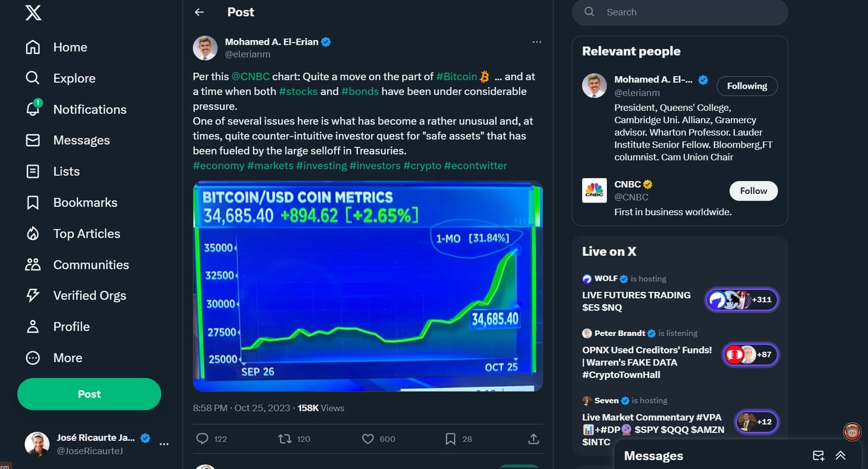Repost using the retweet icon

pyautogui.click(x=284, y=439)
